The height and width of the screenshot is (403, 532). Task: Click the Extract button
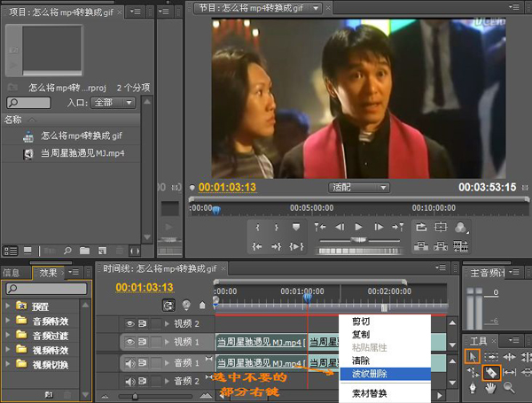[x=441, y=246]
